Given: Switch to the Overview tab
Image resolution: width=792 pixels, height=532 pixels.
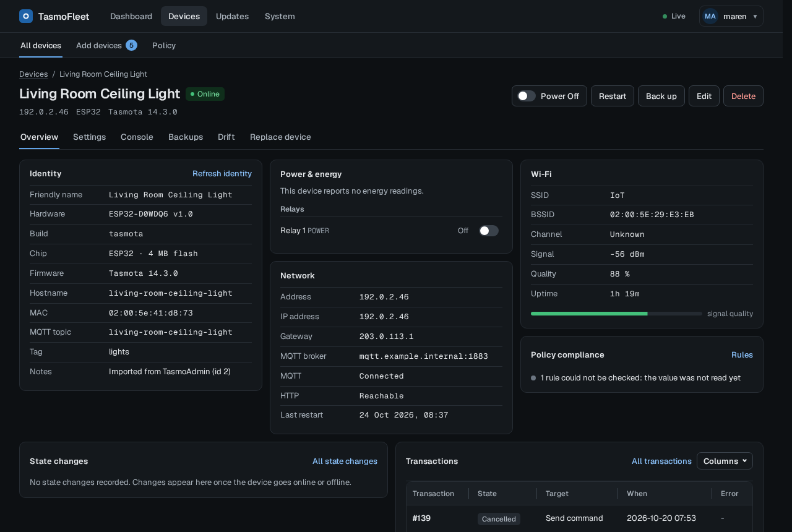Looking at the screenshot, I should 39,137.
